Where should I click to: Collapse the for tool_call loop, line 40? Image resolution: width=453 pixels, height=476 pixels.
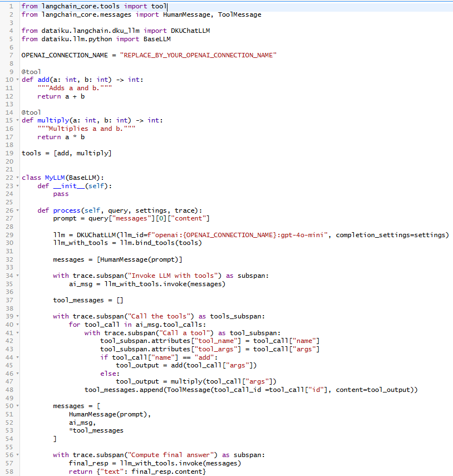click(18, 325)
